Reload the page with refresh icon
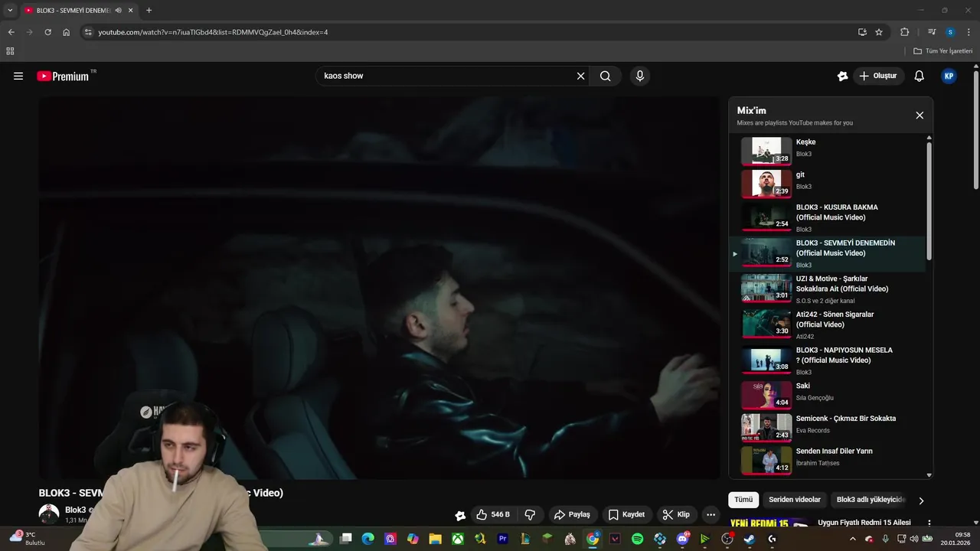The height and width of the screenshot is (551, 980). [47, 32]
